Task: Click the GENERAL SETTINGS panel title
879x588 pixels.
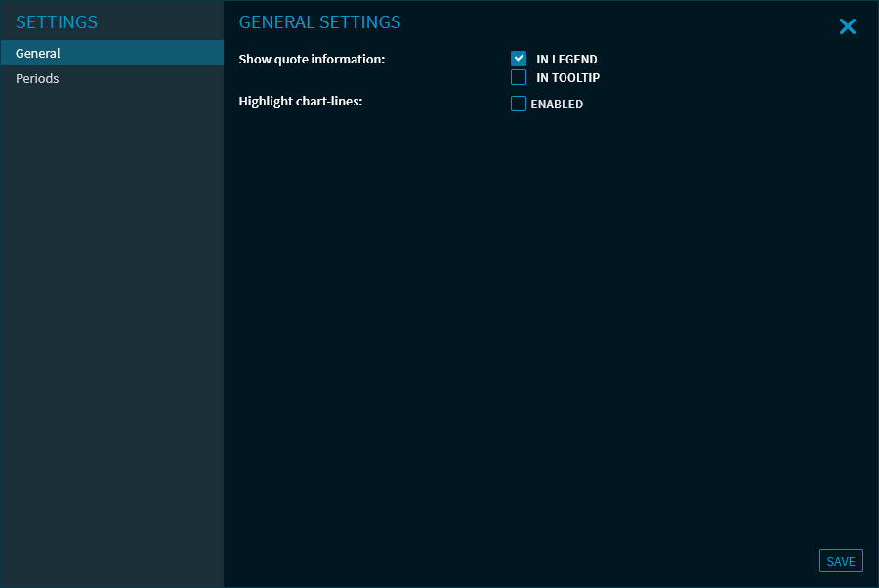Action: pyautogui.click(x=319, y=22)
